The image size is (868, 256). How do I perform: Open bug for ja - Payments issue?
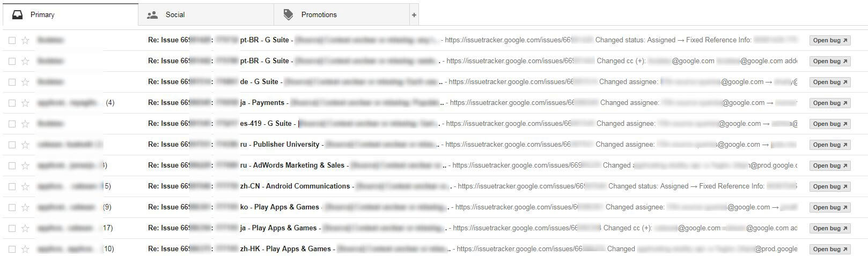[829, 103]
